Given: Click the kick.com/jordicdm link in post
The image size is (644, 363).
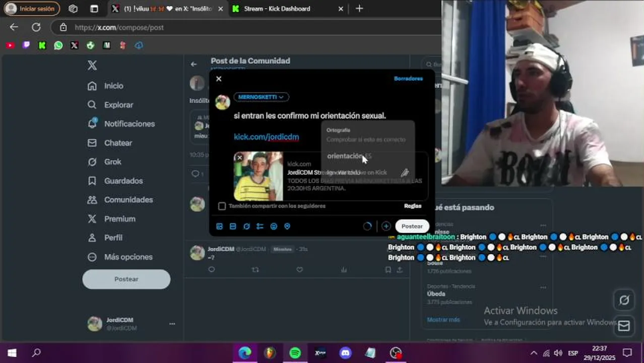Looking at the screenshot, I should (x=267, y=137).
